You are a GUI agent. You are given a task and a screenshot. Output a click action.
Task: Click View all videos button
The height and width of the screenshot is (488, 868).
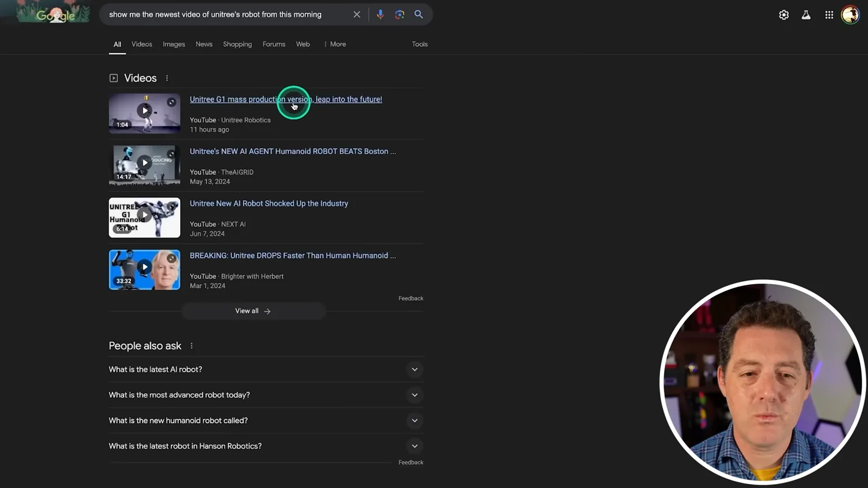253,311
